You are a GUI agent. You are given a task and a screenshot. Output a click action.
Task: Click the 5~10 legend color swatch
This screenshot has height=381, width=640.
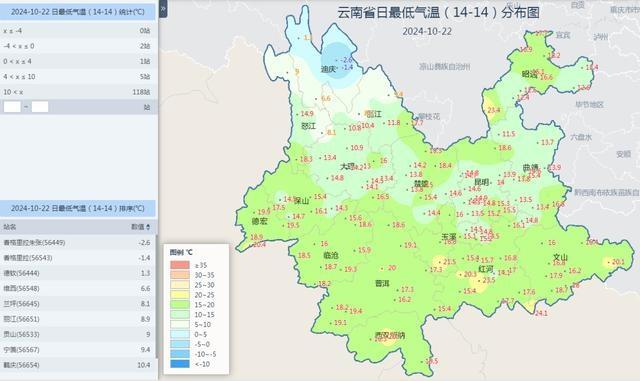(x=180, y=324)
